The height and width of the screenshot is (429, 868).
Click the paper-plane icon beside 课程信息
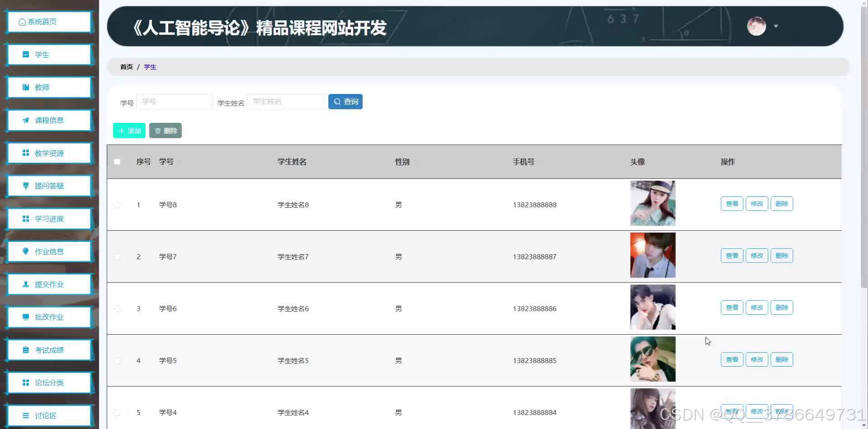[26, 120]
